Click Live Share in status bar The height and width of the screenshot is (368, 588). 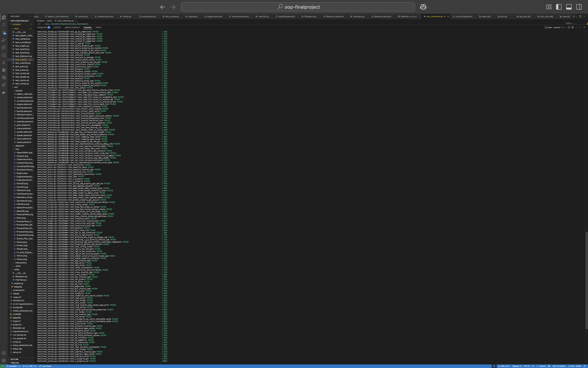tap(45, 366)
